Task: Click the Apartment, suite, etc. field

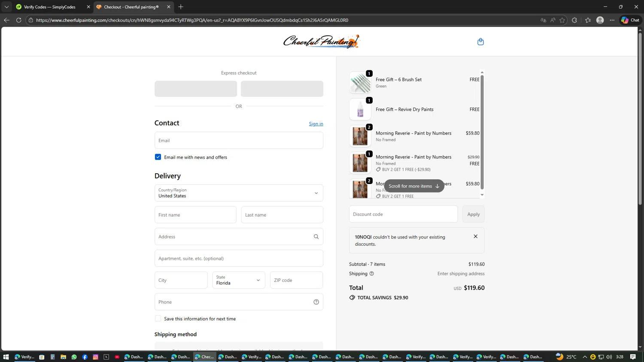Action: [239, 258]
